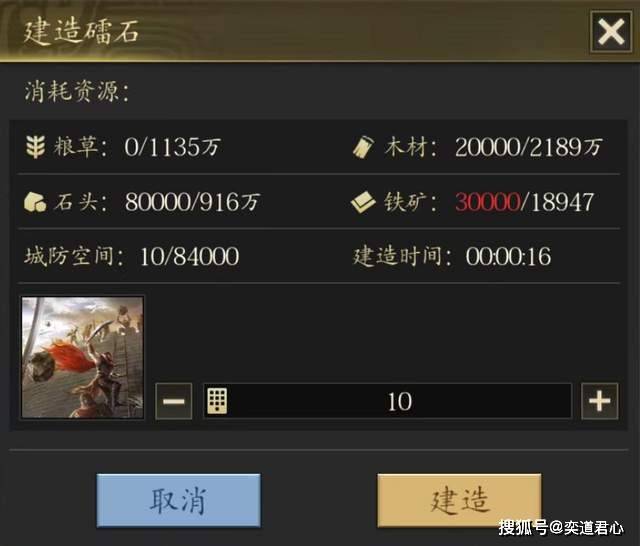Click the grain (粮草) resource icon

(x=36, y=147)
